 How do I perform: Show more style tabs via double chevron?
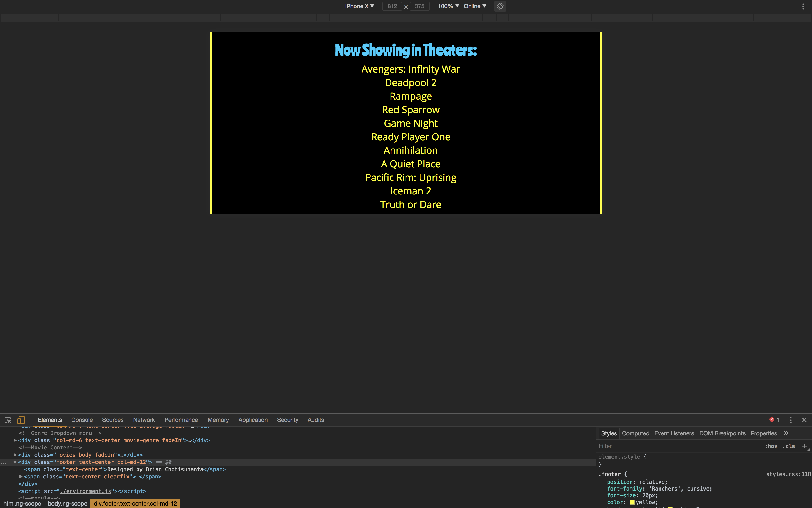point(786,433)
